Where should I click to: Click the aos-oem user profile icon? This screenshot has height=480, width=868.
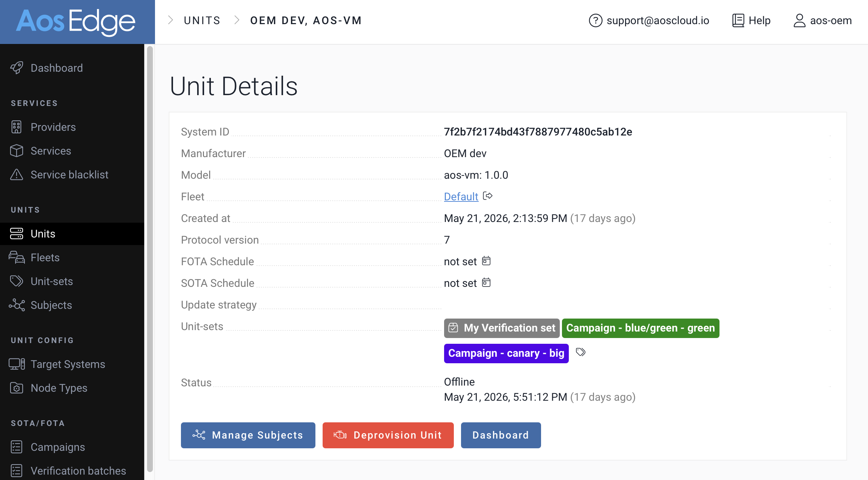[x=799, y=21]
